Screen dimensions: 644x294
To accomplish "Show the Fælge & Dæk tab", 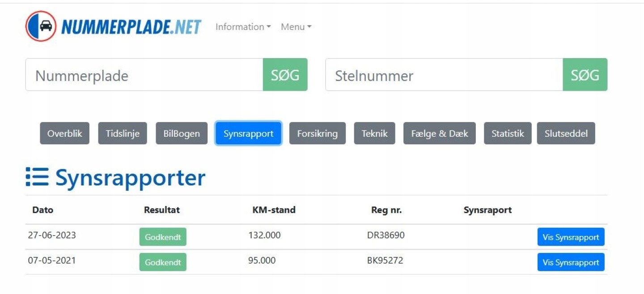I will pos(439,133).
